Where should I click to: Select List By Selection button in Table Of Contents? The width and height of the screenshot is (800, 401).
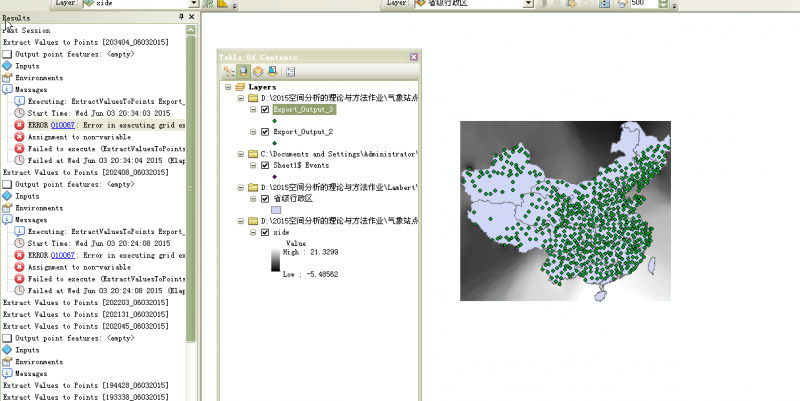click(x=272, y=72)
